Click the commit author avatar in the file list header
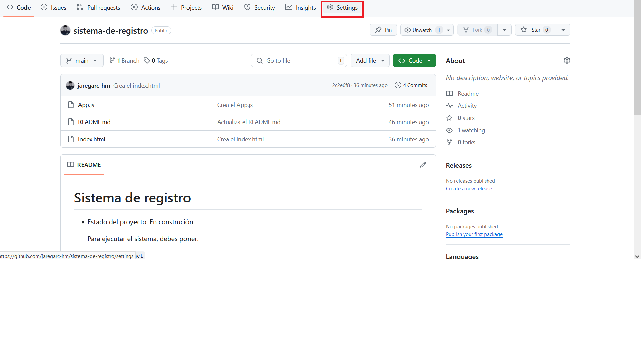Image resolution: width=644 pixels, height=345 pixels. (70, 85)
